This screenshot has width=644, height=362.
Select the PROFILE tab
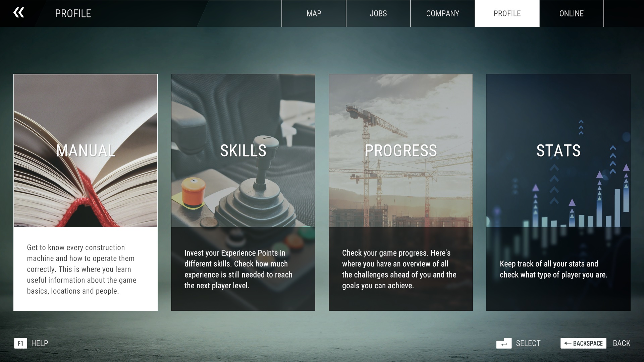[x=507, y=13]
